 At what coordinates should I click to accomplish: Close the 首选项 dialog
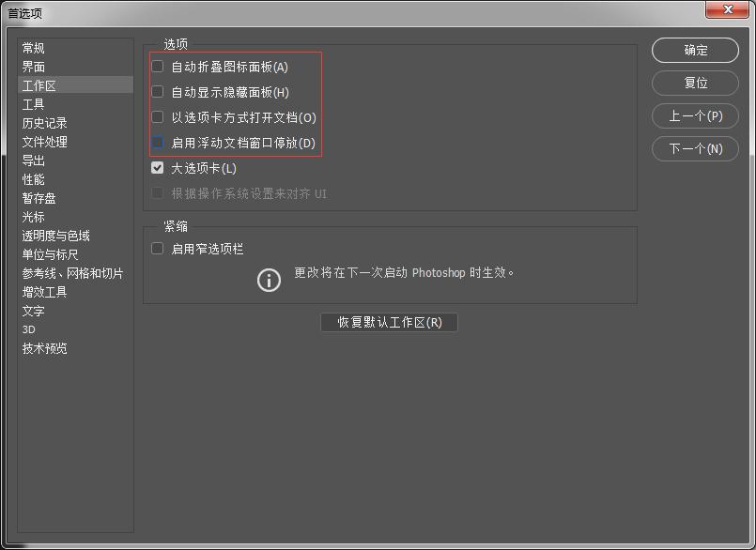tap(728, 9)
